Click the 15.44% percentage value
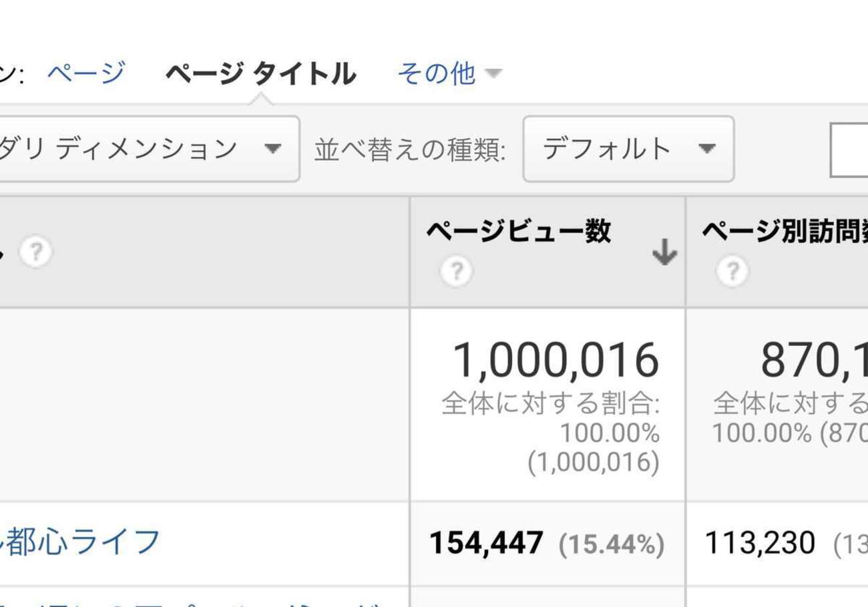 [612, 544]
